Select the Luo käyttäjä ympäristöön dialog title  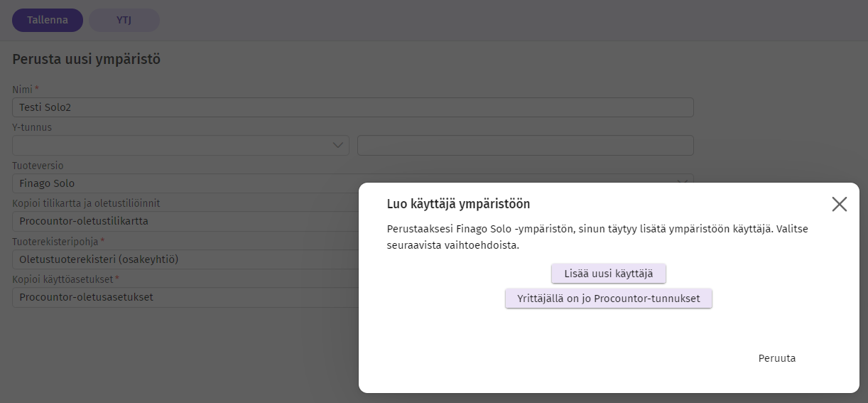coord(458,204)
